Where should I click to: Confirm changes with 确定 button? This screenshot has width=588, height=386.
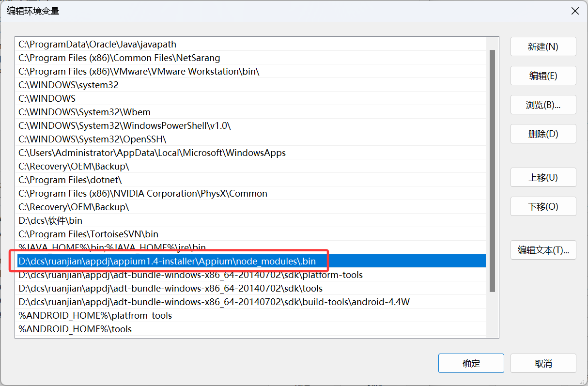coord(471,363)
